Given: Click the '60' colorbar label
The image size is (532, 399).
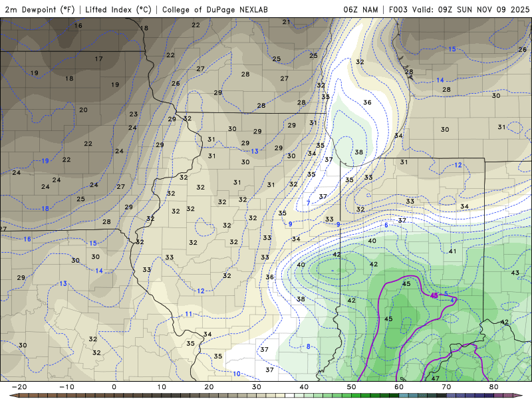Looking at the screenshot, I should [x=399, y=387].
